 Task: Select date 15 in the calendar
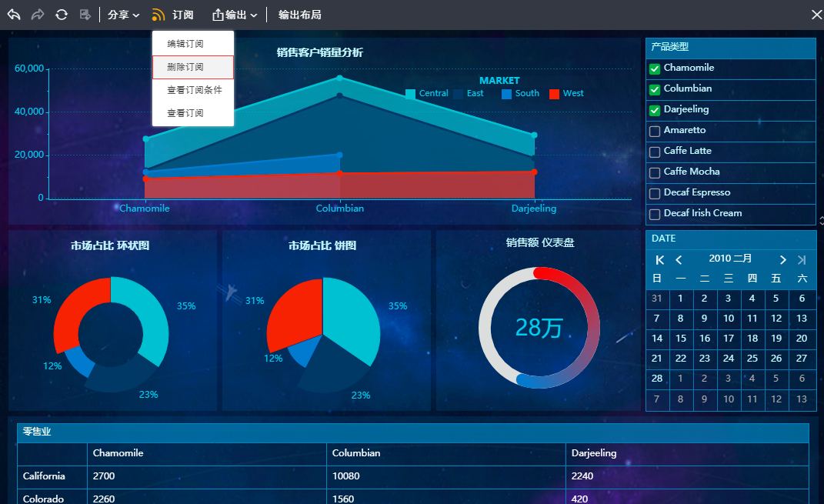pyautogui.click(x=680, y=338)
